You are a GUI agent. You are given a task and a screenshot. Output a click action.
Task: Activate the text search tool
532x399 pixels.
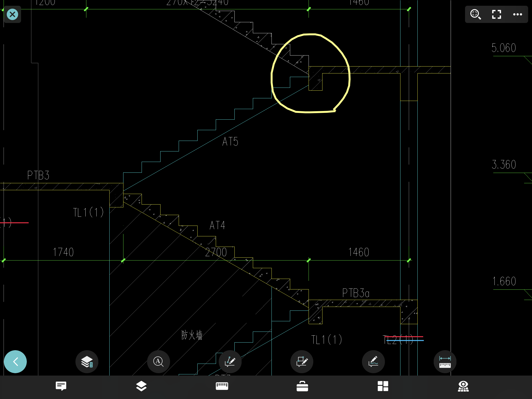159,361
